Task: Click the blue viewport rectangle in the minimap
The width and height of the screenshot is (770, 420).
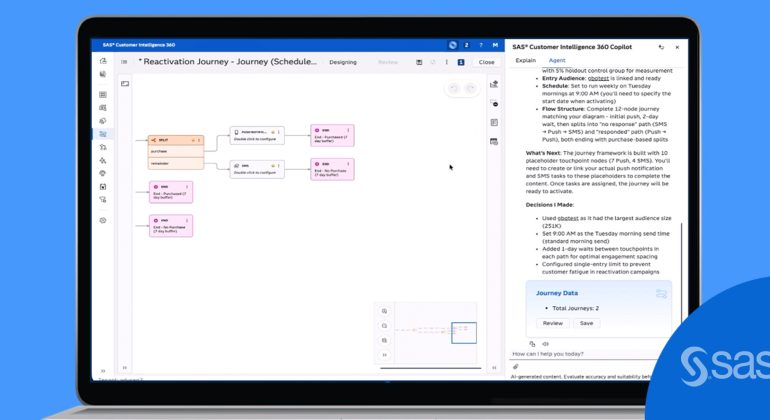Action: click(464, 333)
